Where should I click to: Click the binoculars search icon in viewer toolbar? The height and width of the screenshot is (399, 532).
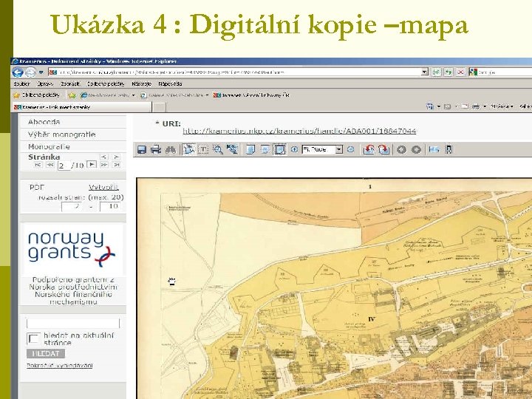tap(171, 149)
